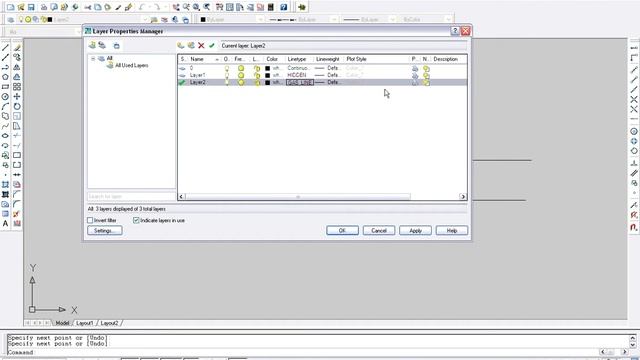Select the Polygon draw tool

5,77
